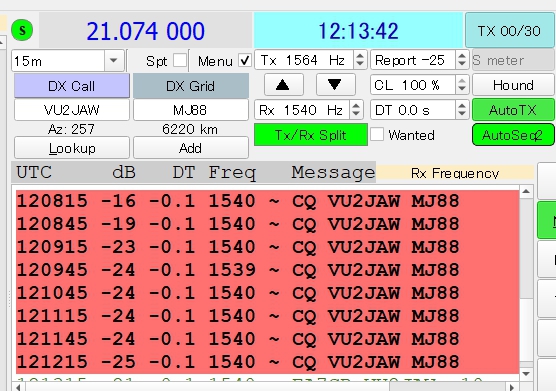Increase Report value with up stepper
Screen dimensions: 556x391
[x=462, y=56]
